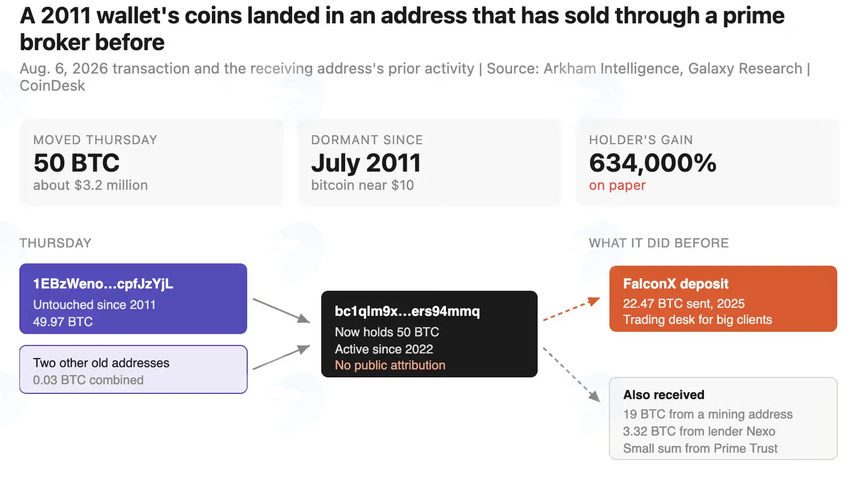Click the gray dashed arrow to Also received
Image resolution: width=868 pixels, height=488 pixels.
click(572, 374)
